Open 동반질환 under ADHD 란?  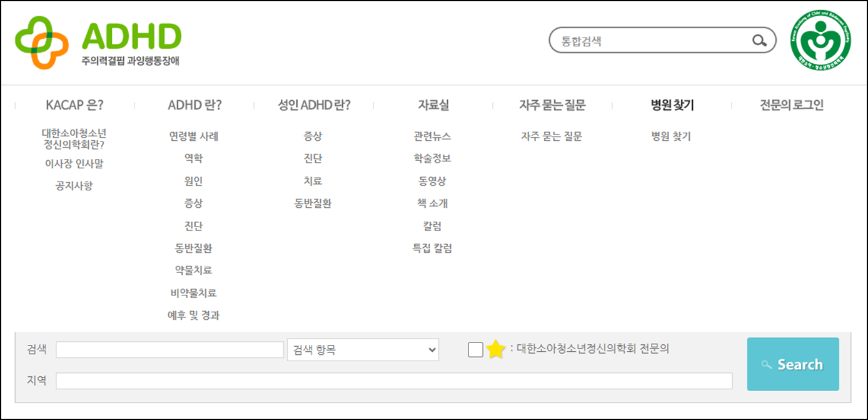point(194,248)
